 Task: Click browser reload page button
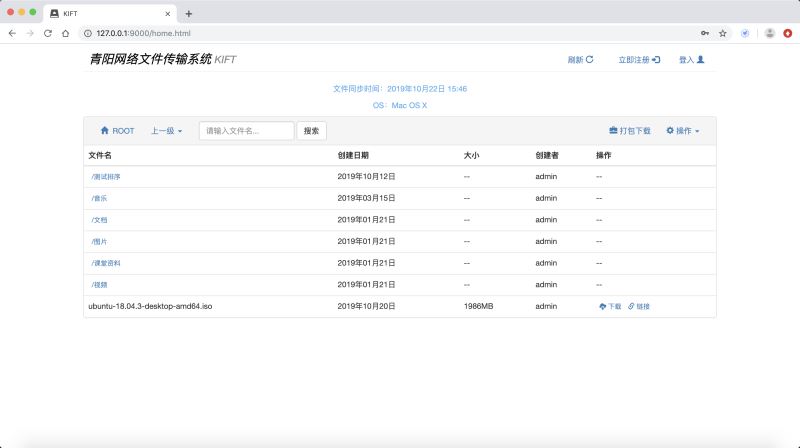coord(47,33)
